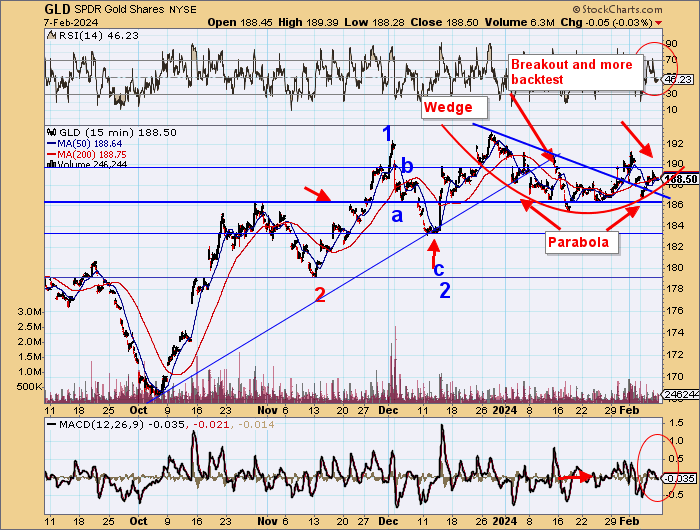Viewport: 700px width, 530px height.
Task: Click the red wave label 2
Action: [x=320, y=295]
